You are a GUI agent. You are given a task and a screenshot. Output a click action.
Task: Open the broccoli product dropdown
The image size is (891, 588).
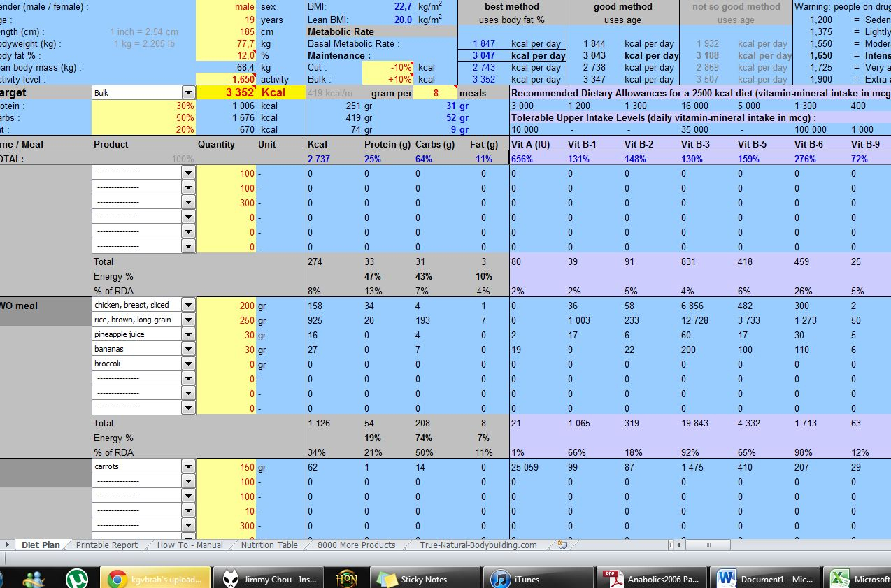click(188, 364)
